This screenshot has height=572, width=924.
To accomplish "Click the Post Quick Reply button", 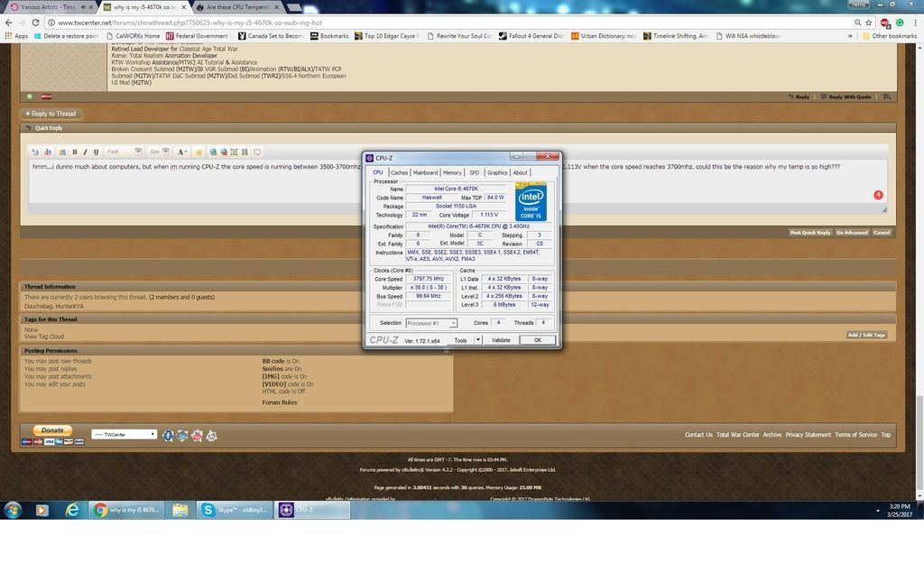I will [810, 233].
